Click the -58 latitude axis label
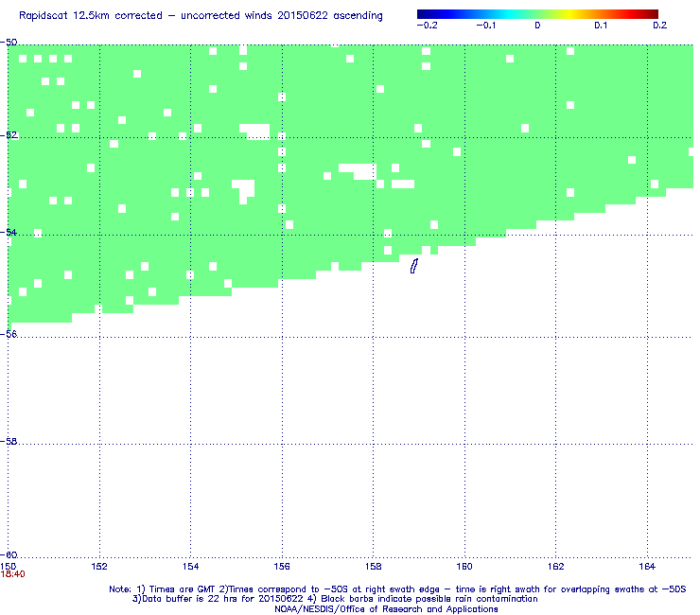The width and height of the screenshot is (700, 615). [9, 441]
